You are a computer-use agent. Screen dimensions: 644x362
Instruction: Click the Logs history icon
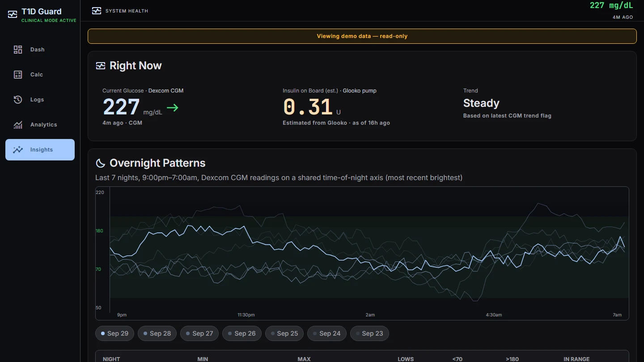(18, 100)
